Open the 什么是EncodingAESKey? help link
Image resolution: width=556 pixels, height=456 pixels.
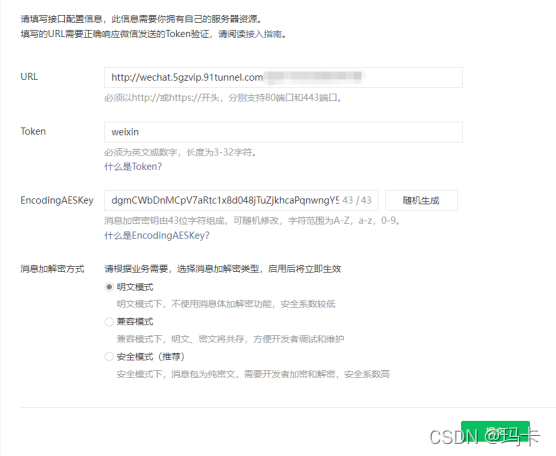[157, 235]
